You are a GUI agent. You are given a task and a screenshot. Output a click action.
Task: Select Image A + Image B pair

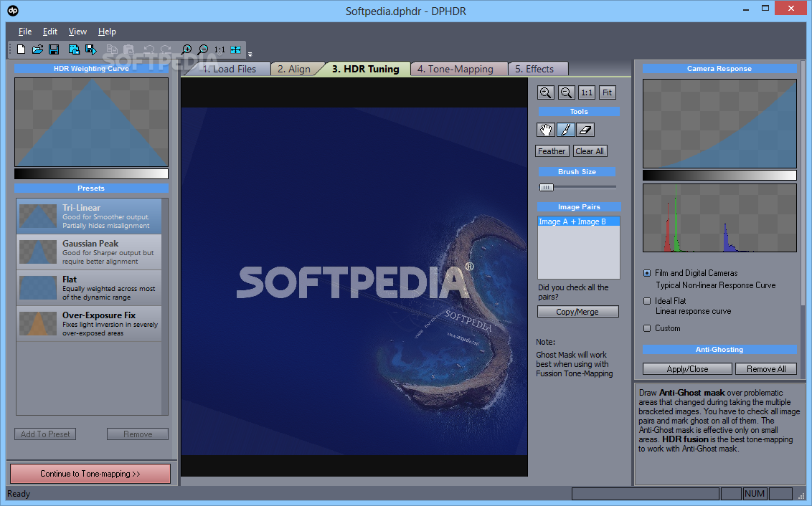[579, 221]
